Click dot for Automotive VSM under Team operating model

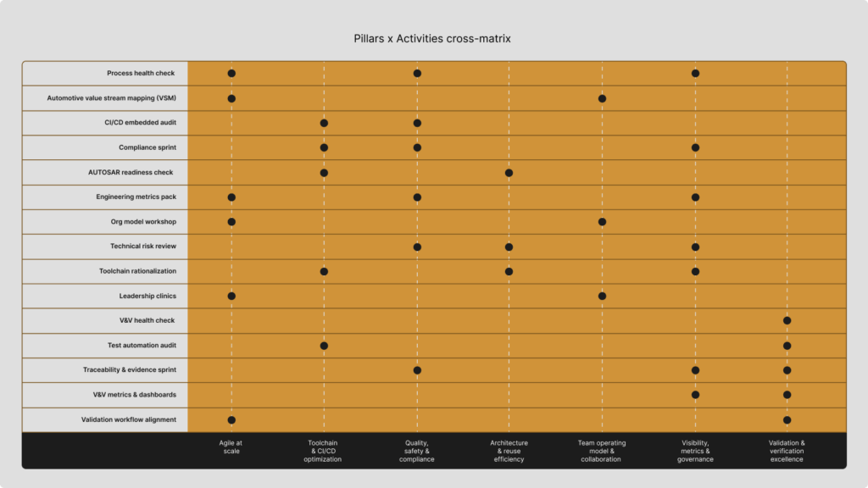coord(602,98)
